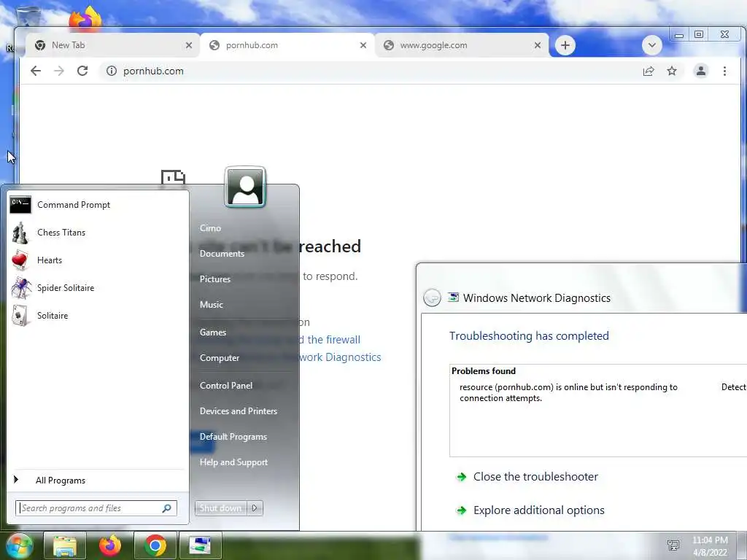Launch Spider Solitaire
Viewport: 747px width, 560px height.
point(97,287)
